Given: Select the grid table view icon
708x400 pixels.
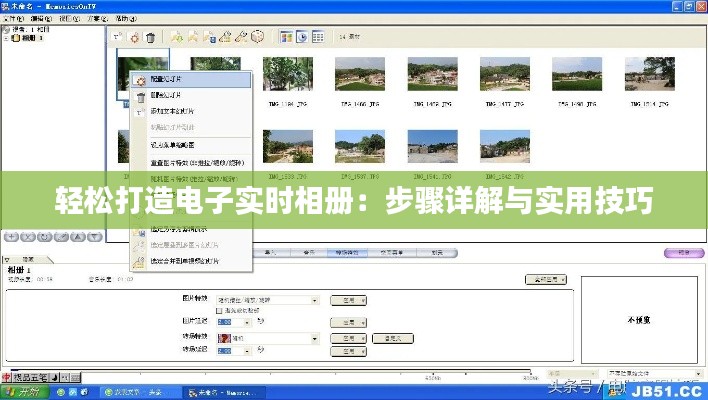Looking at the screenshot, I should (318, 37).
